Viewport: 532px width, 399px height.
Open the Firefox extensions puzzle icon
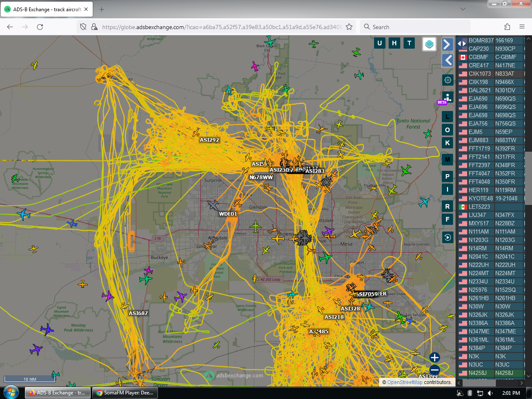click(507, 27)
